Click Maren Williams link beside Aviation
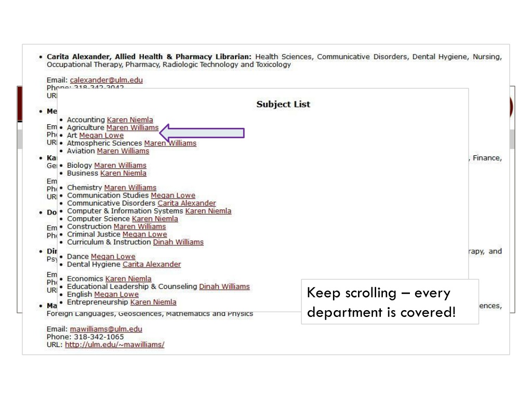 (x=123, y=151)
